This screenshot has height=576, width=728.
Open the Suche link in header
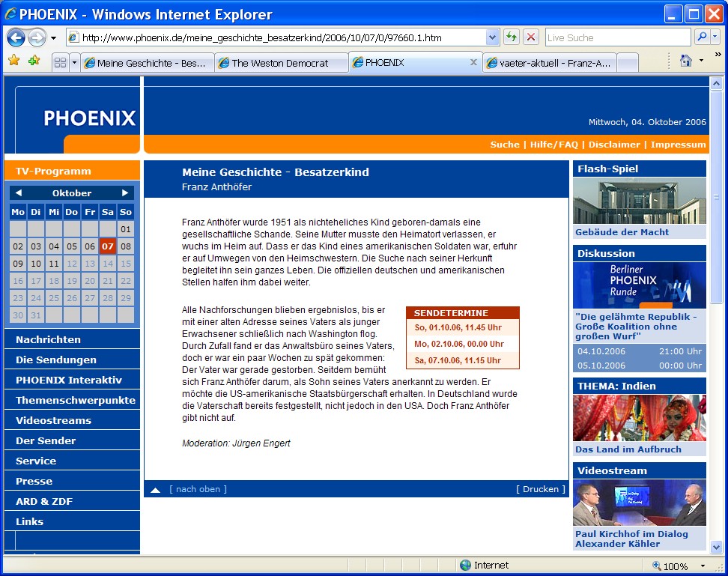click(505, 145)
